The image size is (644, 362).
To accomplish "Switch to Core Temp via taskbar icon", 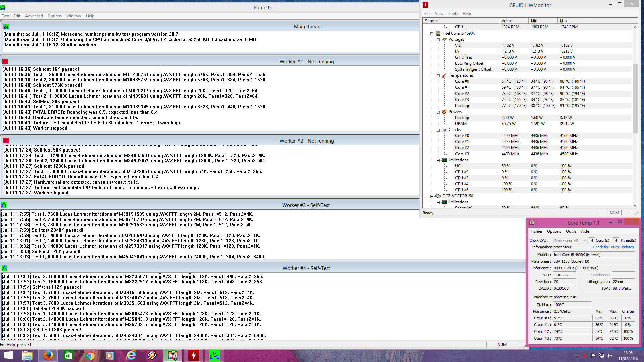I will 173,355.
